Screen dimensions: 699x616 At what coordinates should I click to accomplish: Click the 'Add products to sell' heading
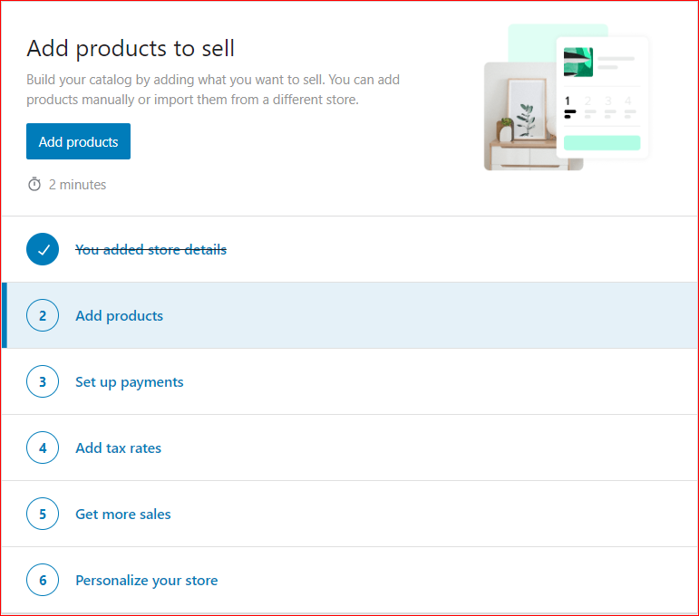(x=131, y=48)
